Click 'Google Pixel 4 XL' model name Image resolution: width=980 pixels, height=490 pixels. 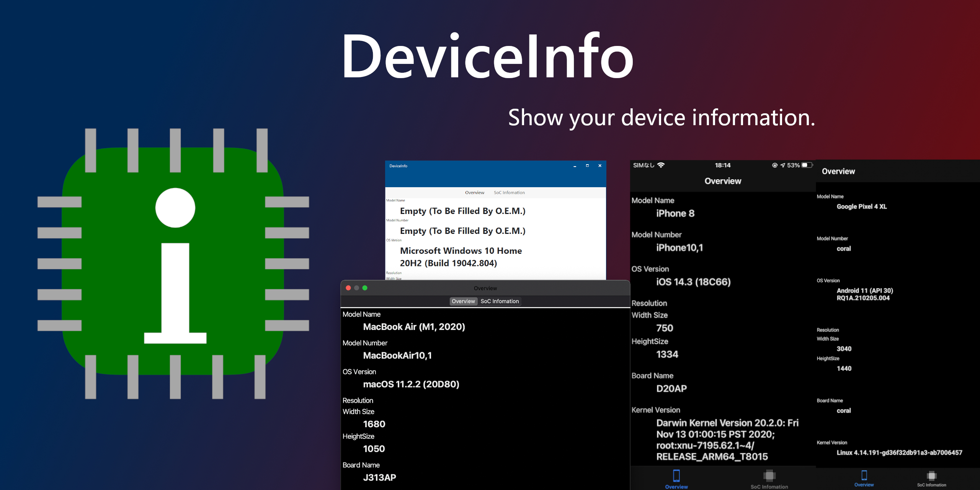[862, 207]
